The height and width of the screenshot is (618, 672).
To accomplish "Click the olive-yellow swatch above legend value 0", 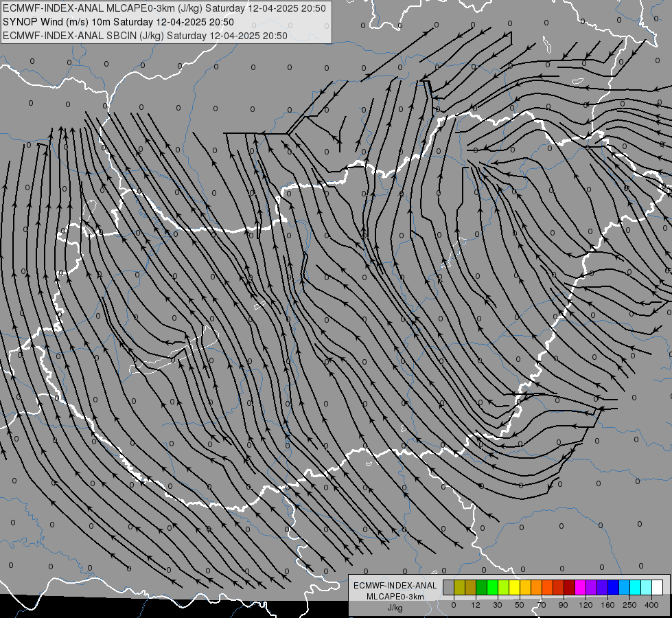I will [x=459, y=587].
